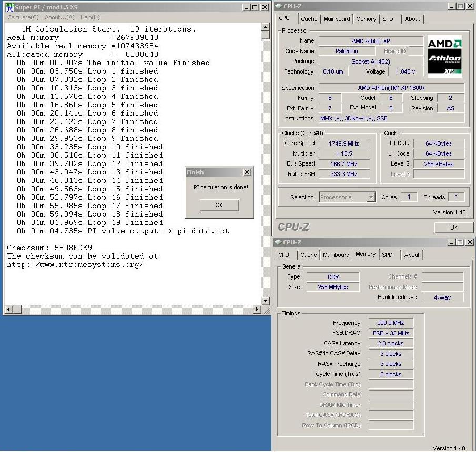This screenshot has height=452, width=476.
Task: Open the Help menu in Super PI
Action: pos(90,17)
